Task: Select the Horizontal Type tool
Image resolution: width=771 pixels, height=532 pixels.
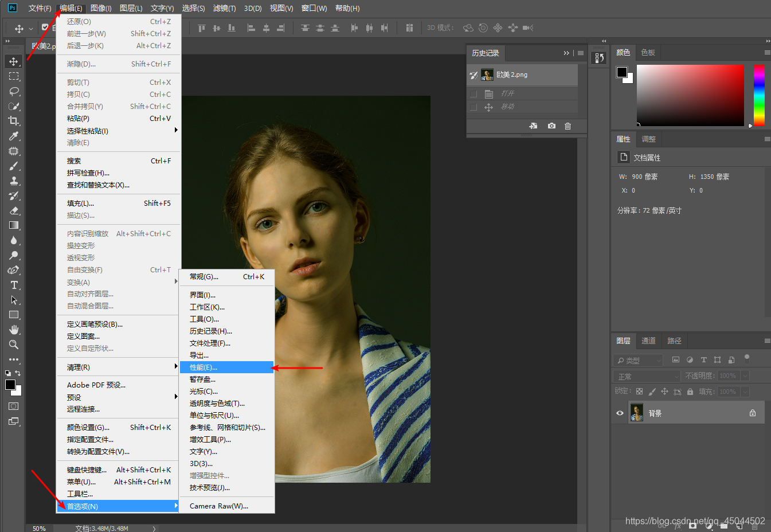Action: [14, 285]
